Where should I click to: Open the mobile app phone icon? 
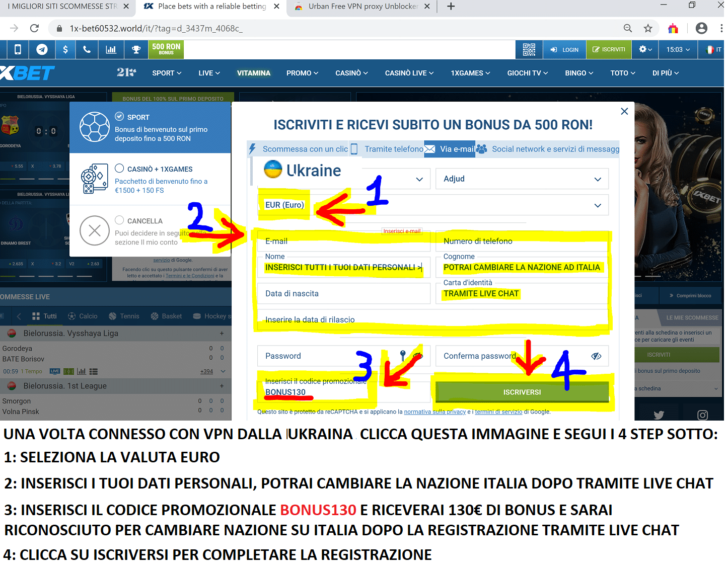click(x=18, y=50)
